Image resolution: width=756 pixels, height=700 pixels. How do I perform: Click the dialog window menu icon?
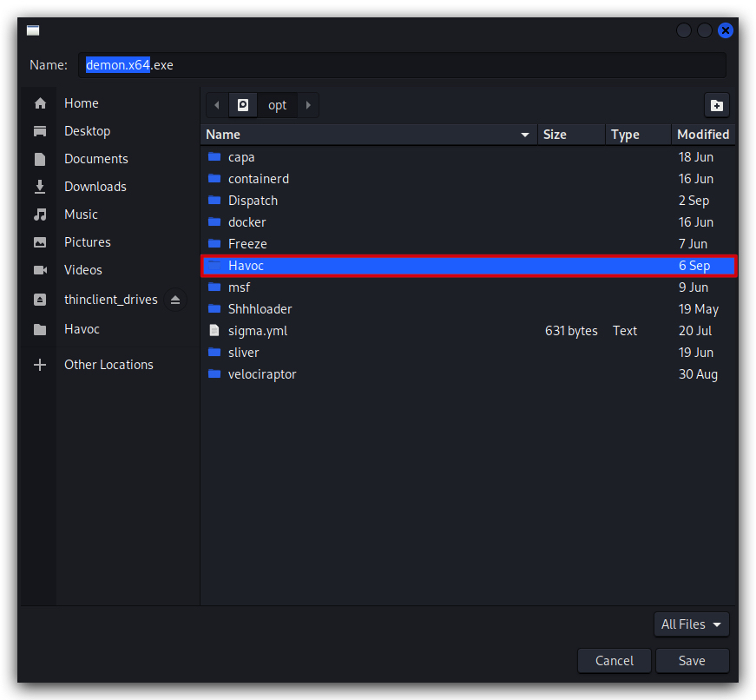33,30
